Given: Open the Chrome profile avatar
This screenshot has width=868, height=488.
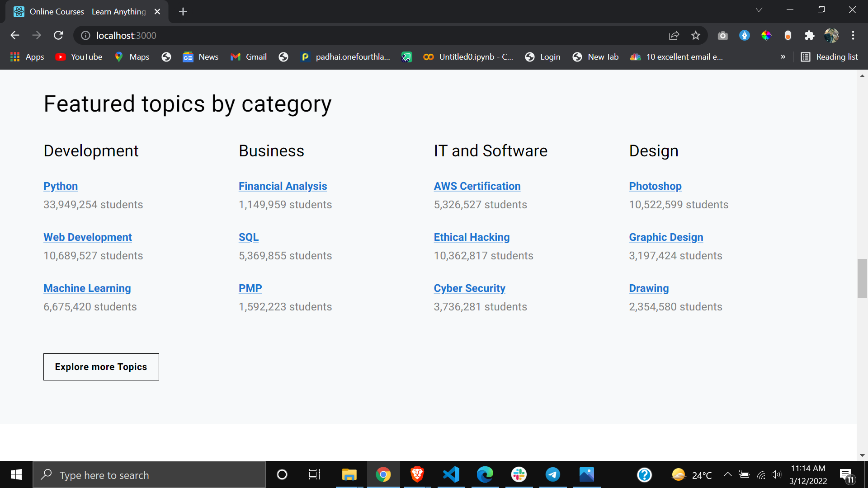Looking at the screenshot, I should [x=832, y=35].
